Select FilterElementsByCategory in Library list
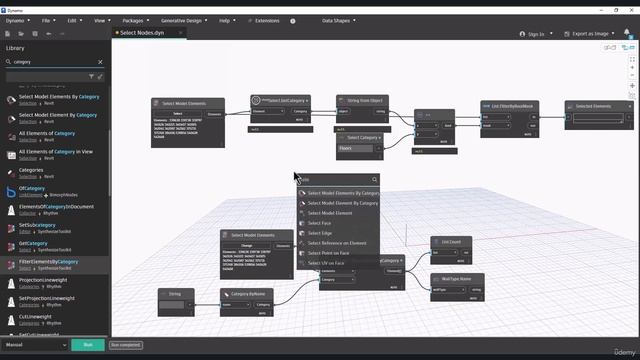Image resolution: width=640 pixels, height=360 pixels. coord(55,265)
